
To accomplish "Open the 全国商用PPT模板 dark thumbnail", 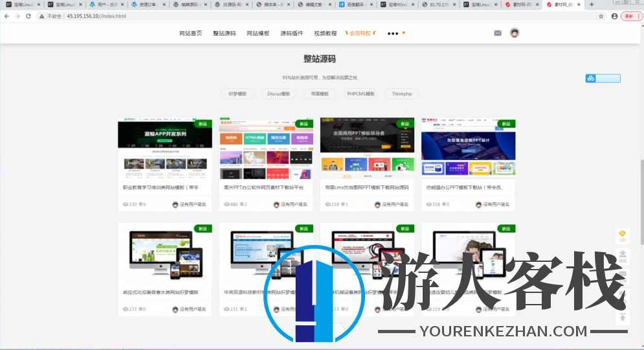I will [x=367, y=148].
